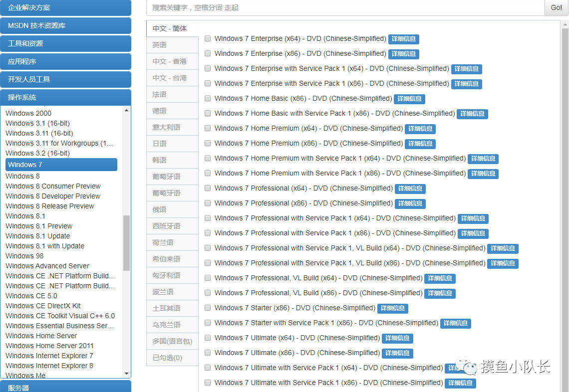The height and width of the screenshot is (392, 569).
Task: Select Windows 7 in the OS list
Action: coord(61,165)
